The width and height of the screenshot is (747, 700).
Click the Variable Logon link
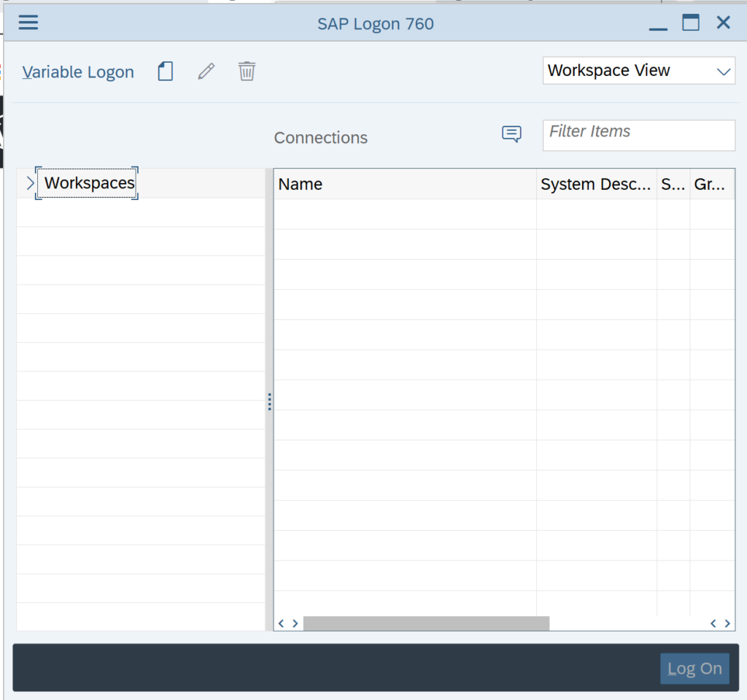point(78,72)
